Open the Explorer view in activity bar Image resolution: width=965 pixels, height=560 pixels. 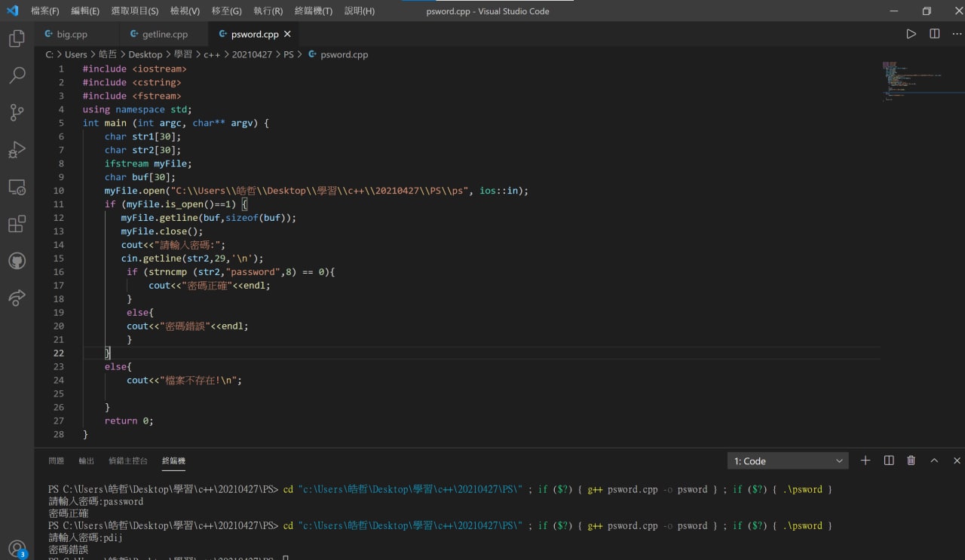tap(17, 38)
